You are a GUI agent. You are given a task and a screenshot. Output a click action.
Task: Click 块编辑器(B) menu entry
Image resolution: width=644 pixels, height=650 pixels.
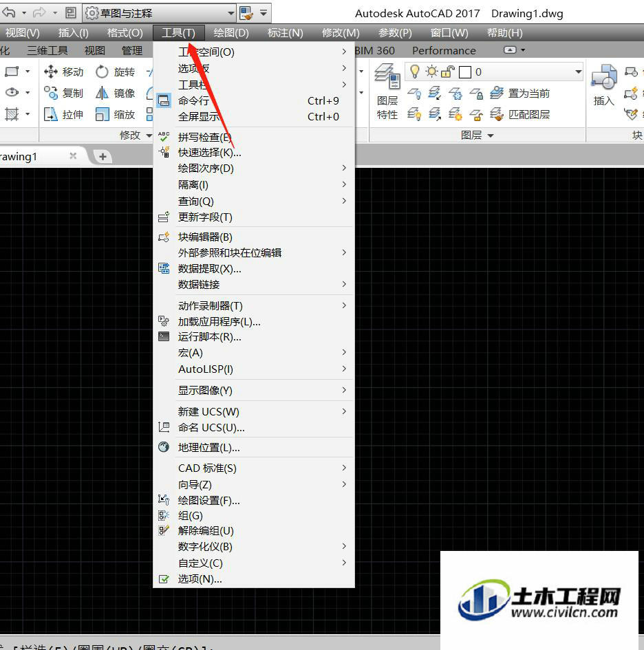point(254,237)
